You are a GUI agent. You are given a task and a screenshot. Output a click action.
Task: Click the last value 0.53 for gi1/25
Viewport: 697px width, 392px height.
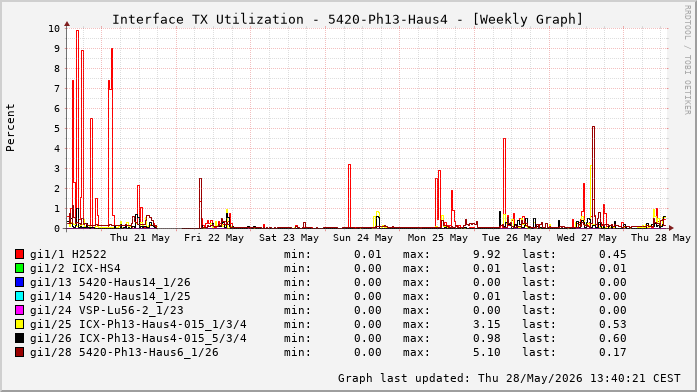(613, 324)
